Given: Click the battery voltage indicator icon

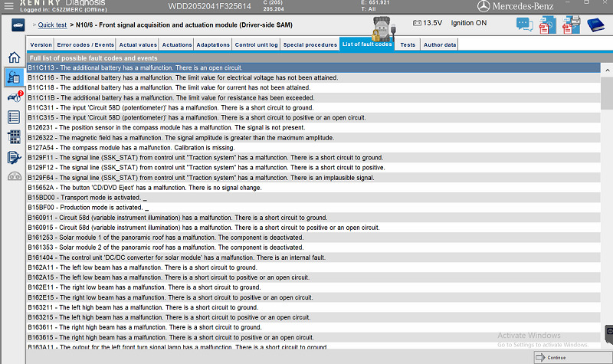Looking at the screenshot, I should click(x=417, y=23).
